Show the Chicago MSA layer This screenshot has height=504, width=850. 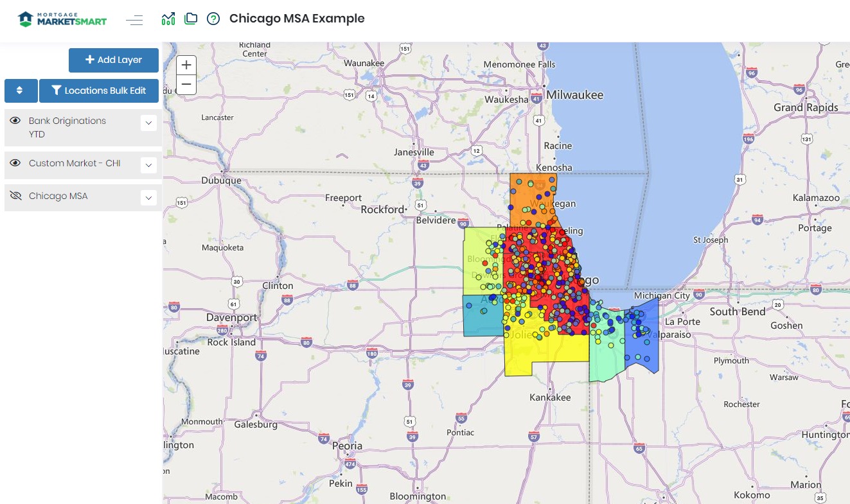tap(15, 196)
